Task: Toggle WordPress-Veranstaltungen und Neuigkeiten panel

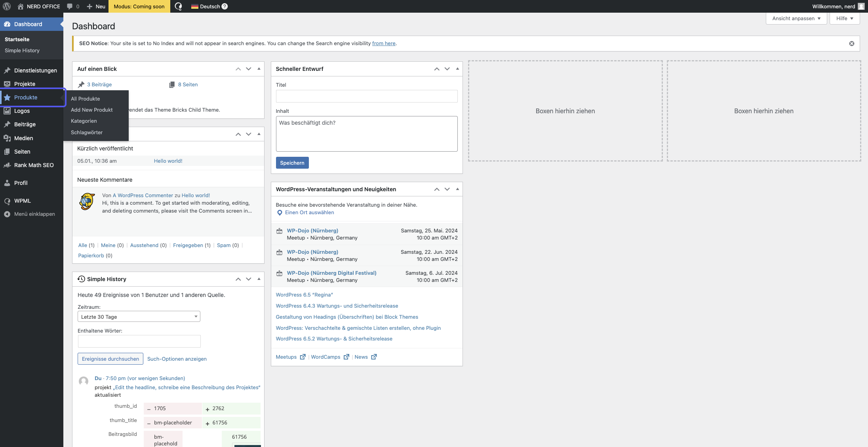Action: coord(457,189)
